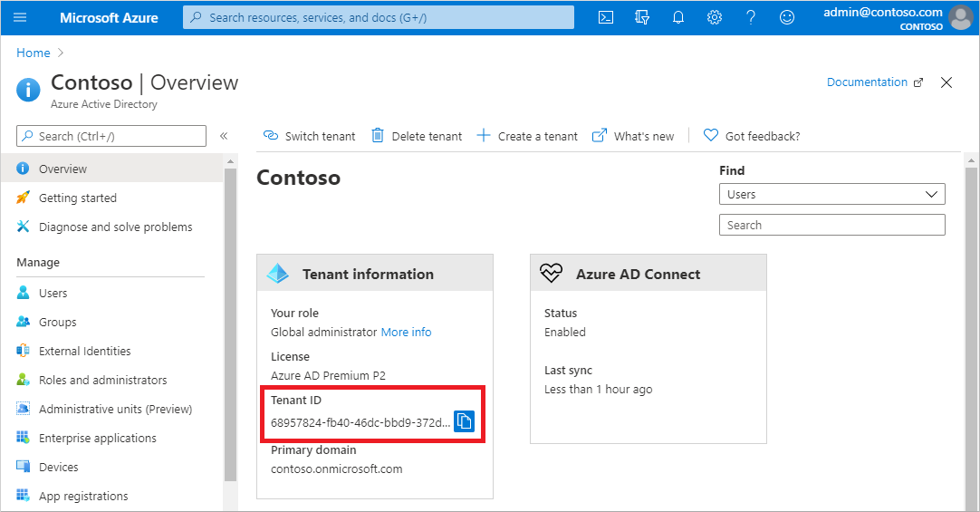Open Enterprise applications in sidebar

coord(97,438)
